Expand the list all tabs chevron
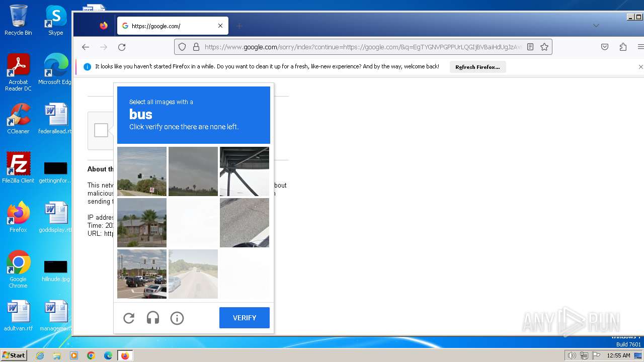This screenshot has height=362, width=644. coord(596,26)
